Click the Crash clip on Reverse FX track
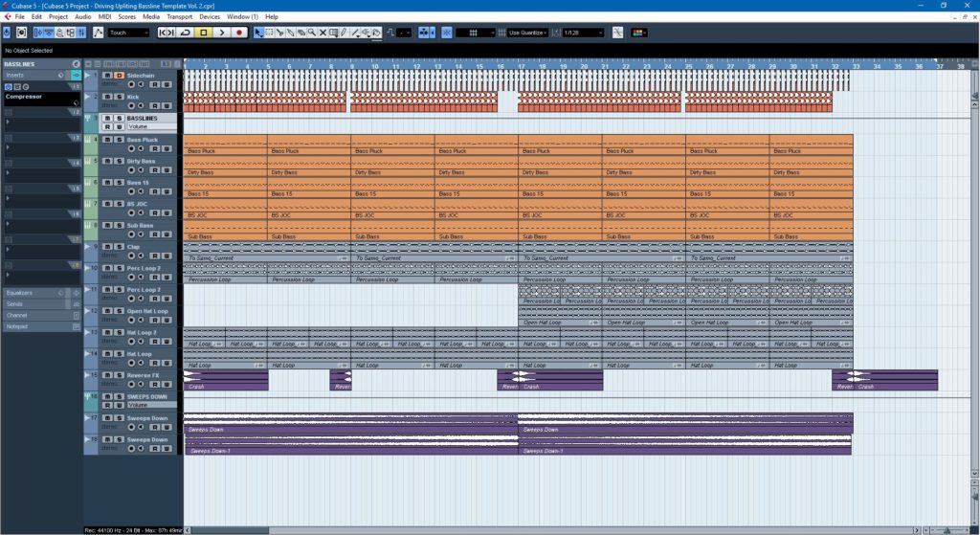This screenshot has height=535, width=980. (226, 380)
